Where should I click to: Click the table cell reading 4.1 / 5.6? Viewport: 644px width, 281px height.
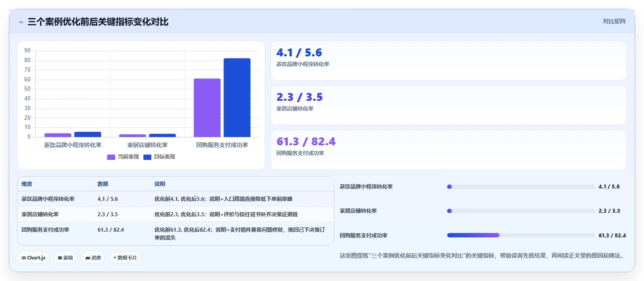pyautogui.click(x=107, y=199)
